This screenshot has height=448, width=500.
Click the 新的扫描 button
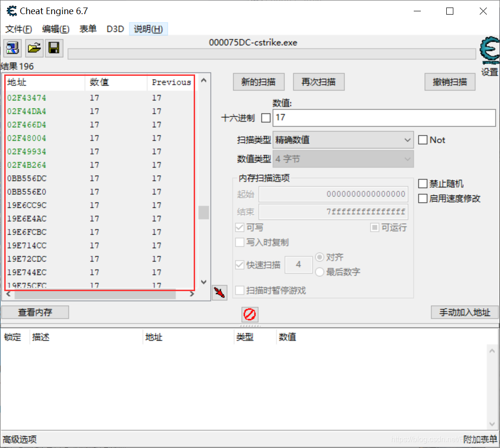259,82
